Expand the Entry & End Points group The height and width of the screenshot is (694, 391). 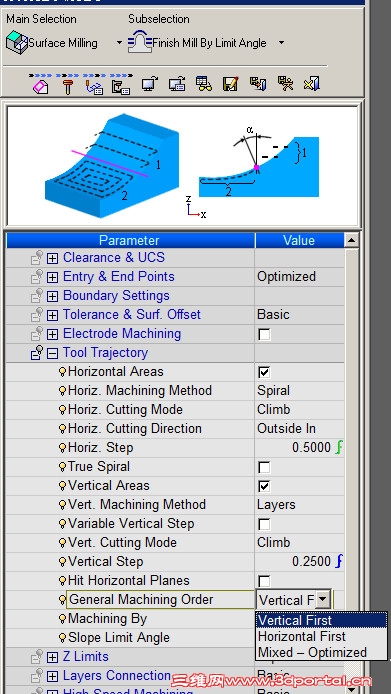click(x=52, y=277)
